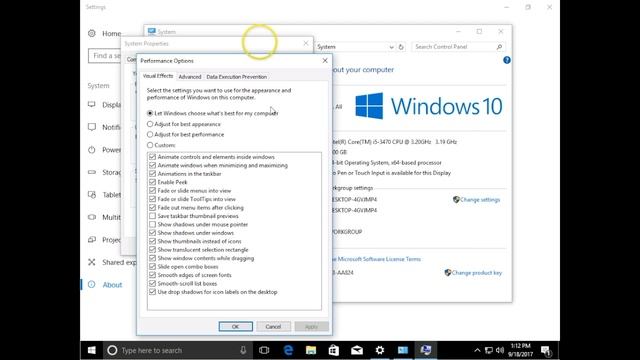Close the System Properties dialog
The height and width of the screenshot is (360, 640).
(306, 43)
